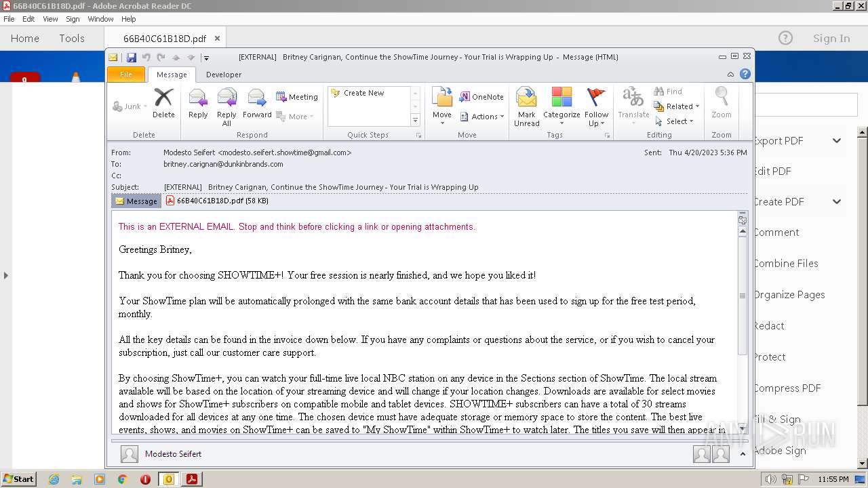
Task: Expand Create PDF tool options
Action: point(837,202)
